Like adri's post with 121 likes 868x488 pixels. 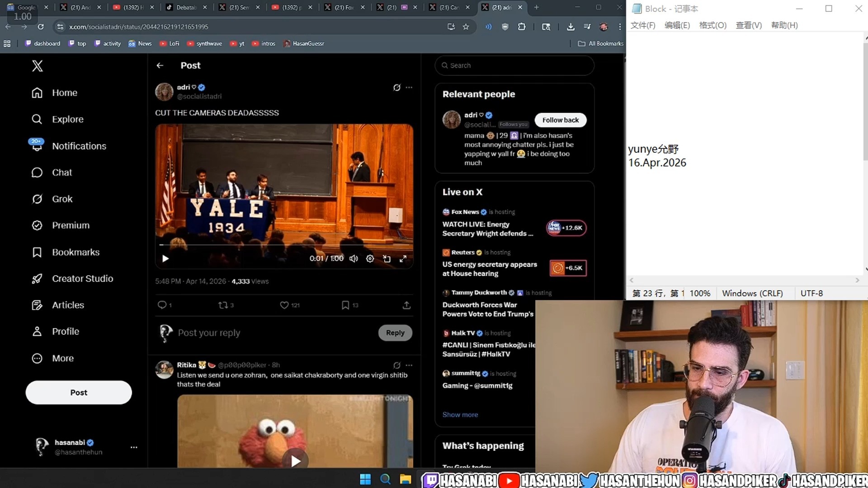pos(289,305)
